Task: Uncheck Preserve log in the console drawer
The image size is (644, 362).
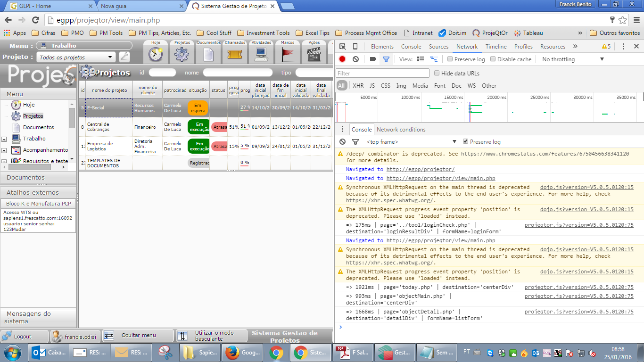Action: point(466,142)
